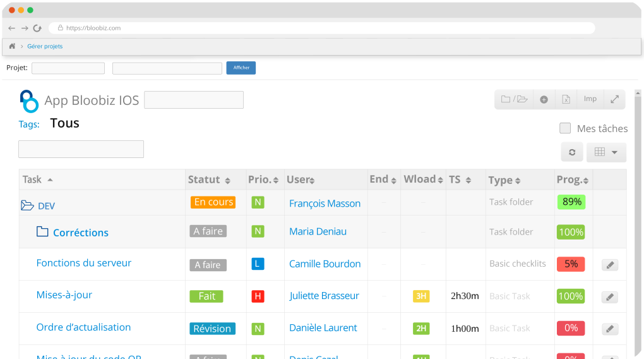Open the table grid view dropdown
This screenshot has width=644, height=359.
pos(606,152)
